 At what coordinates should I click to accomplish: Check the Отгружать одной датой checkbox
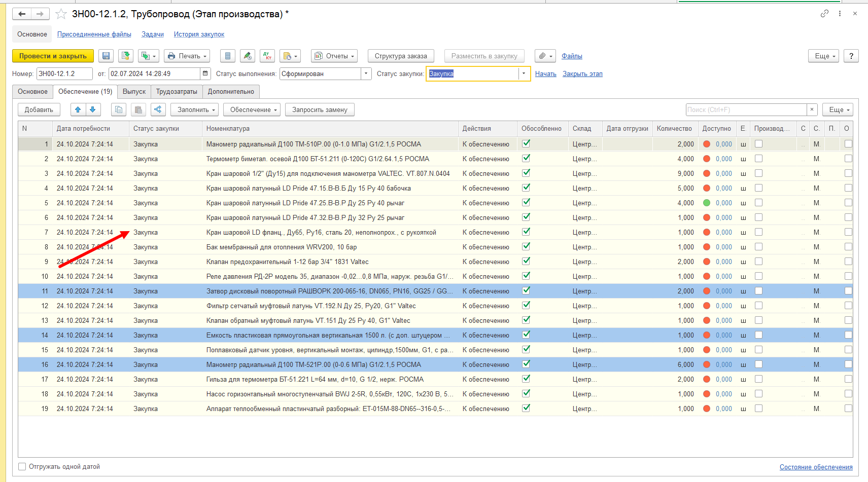[x=22, y=466]
